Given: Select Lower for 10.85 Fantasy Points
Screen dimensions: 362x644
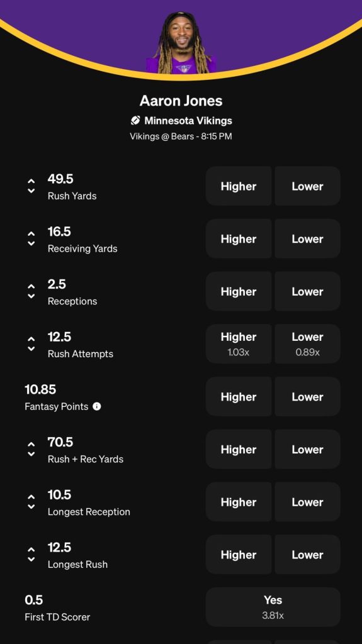Looking at the screenshot, I should (307, 396).
